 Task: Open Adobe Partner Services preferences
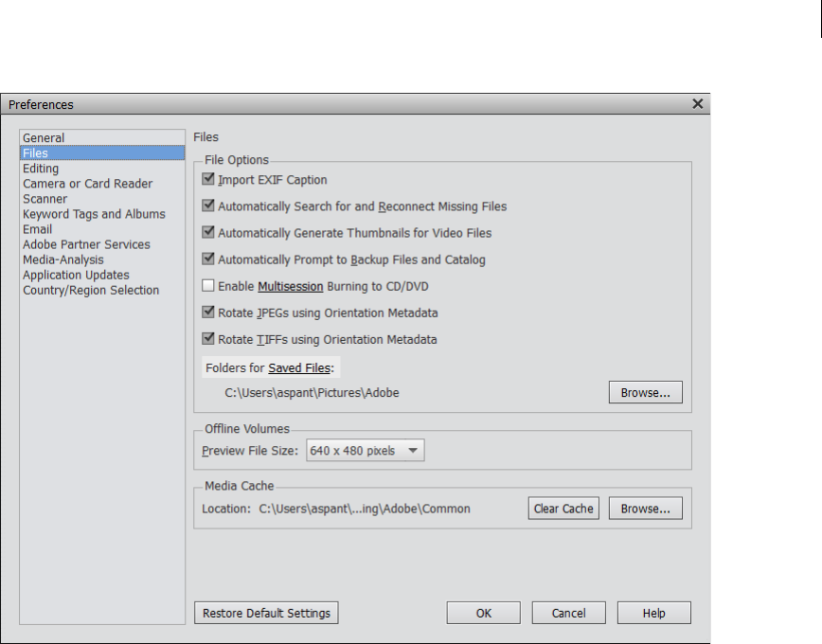[x=102, y=244]
